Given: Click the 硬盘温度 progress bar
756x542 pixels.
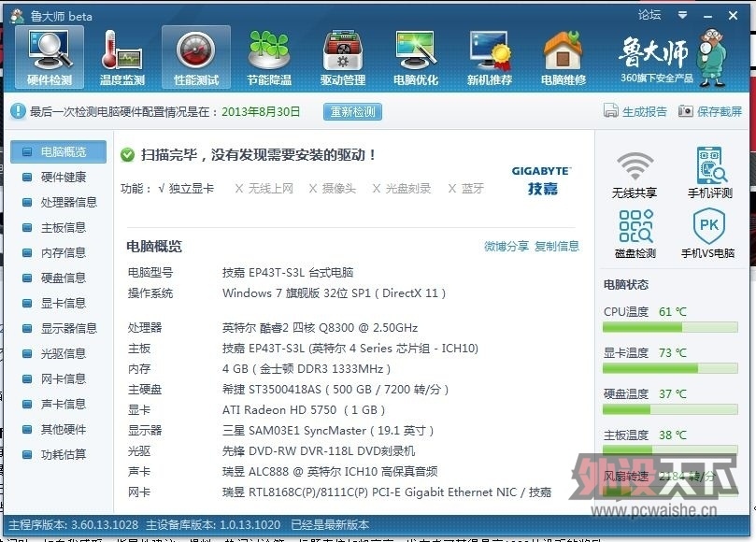Looking at the screenshot, I should [670, 409].
